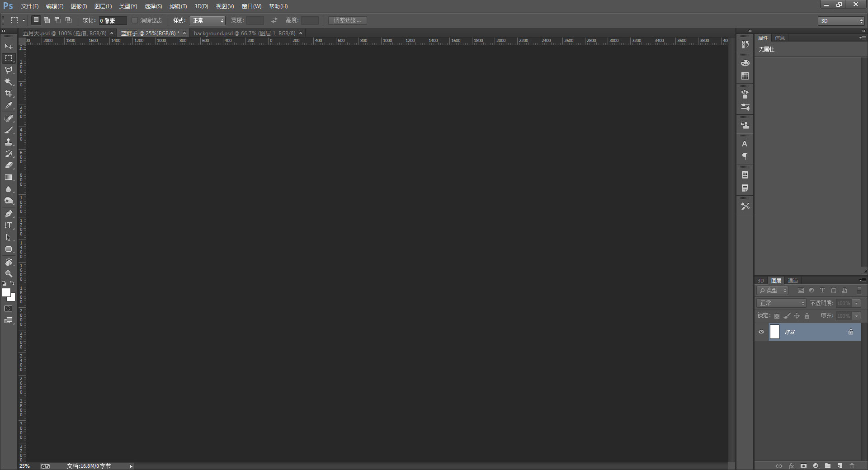This screenshot has width=868, height=470.
Task: Select the Rounded Rectangle shape tool
Action: 9,249
